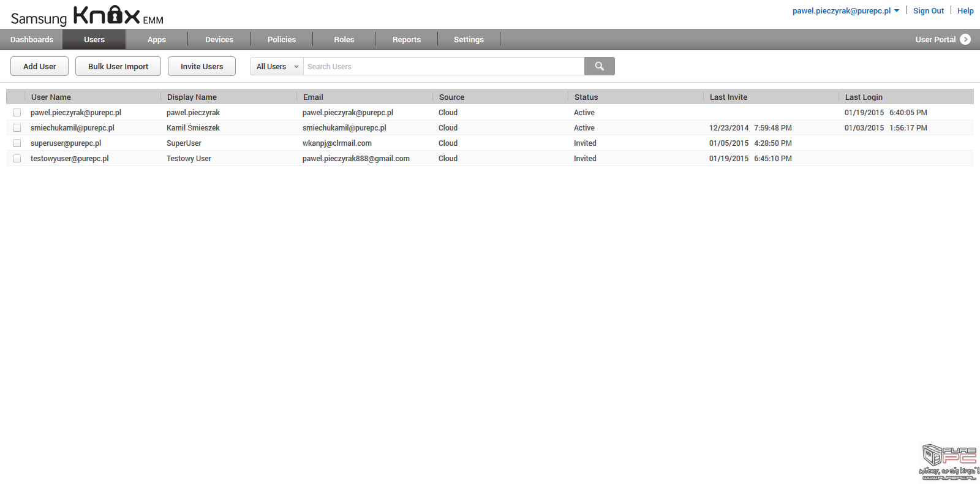Viewport: 980px width, 484px height.
Task: Click the search magnifier icon button
Action: tap(599, 66)
